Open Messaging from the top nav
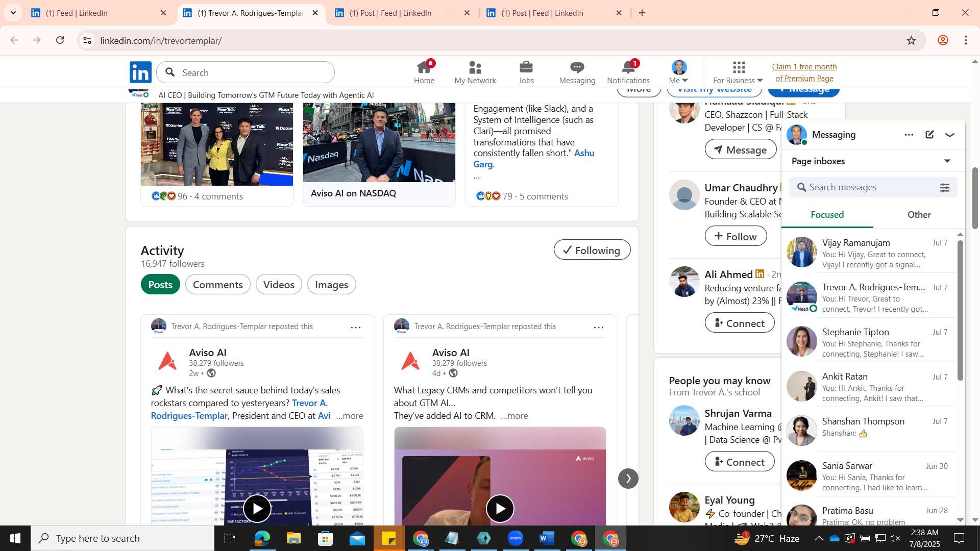The height and width of the screenshot is (551, 980). (577, 72)
